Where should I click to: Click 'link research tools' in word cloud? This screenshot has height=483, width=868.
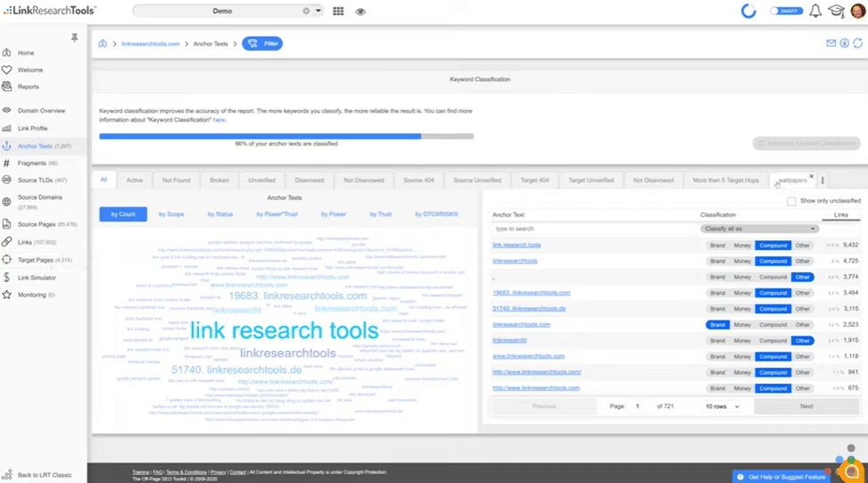click(x=284, y=330)
